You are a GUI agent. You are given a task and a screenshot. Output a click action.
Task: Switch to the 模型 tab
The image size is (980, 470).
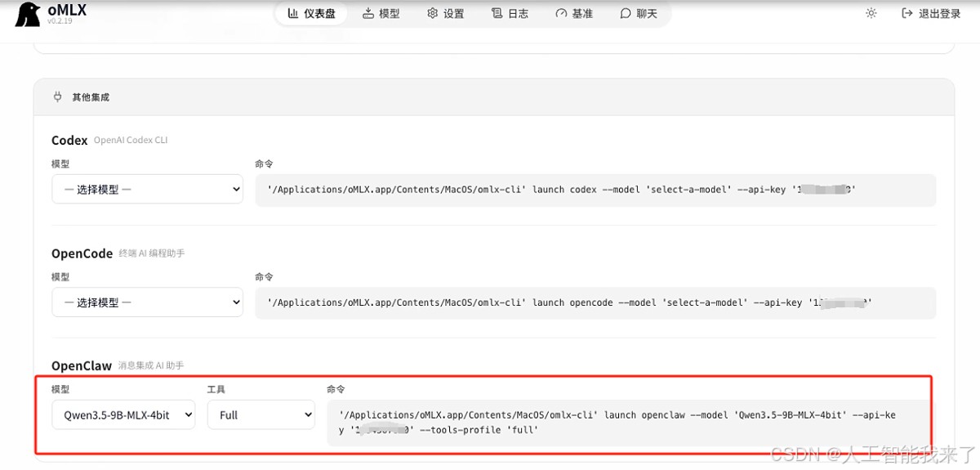pyautogui.click(x=381, y=13)
